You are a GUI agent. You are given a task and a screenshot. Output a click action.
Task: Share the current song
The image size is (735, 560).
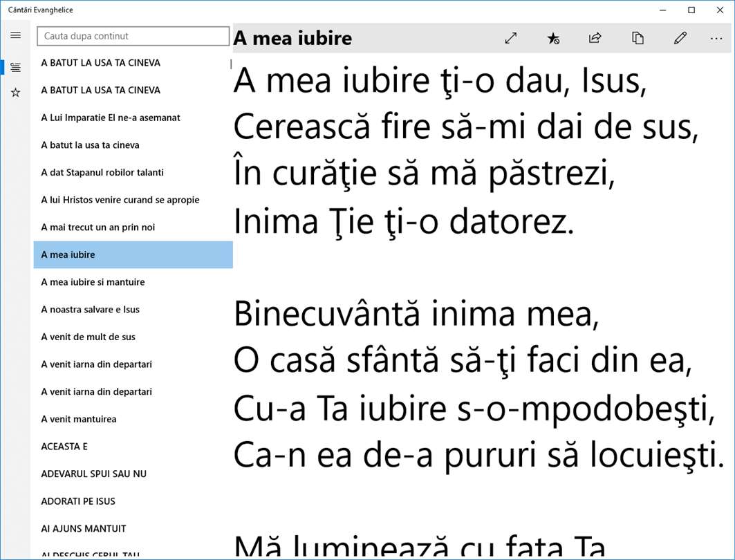pos(595,38)
